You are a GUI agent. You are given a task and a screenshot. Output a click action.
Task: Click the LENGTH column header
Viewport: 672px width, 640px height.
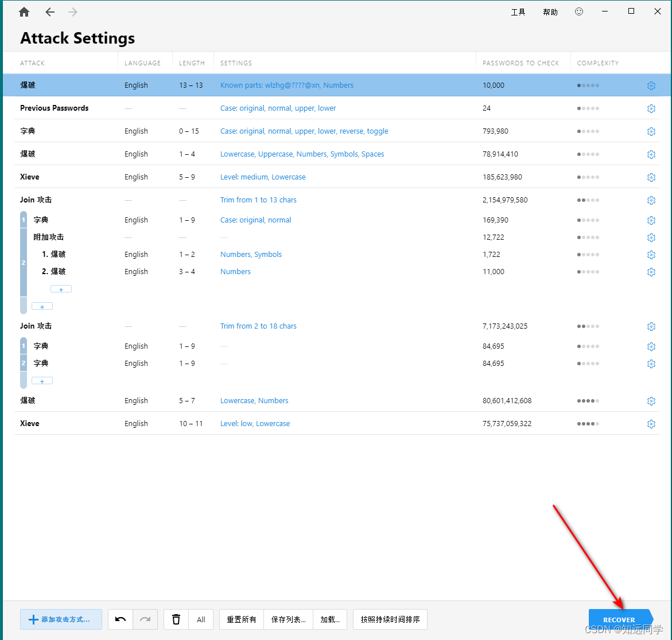click(192, 63)
